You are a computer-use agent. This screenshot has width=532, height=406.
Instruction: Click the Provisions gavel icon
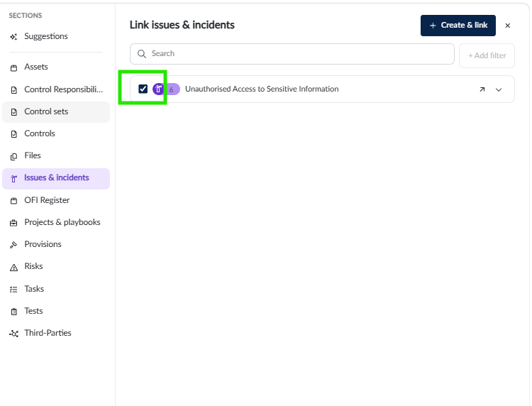tap(13, 245)
